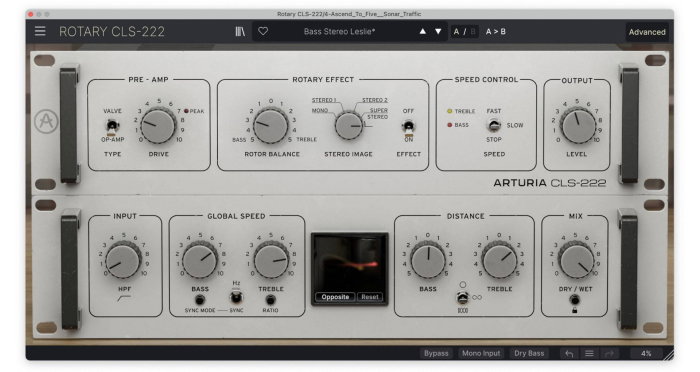The width and height of the screenshot is (700, 372).
Task: Click the Output Level knob
Action: [x=578, y=125]
